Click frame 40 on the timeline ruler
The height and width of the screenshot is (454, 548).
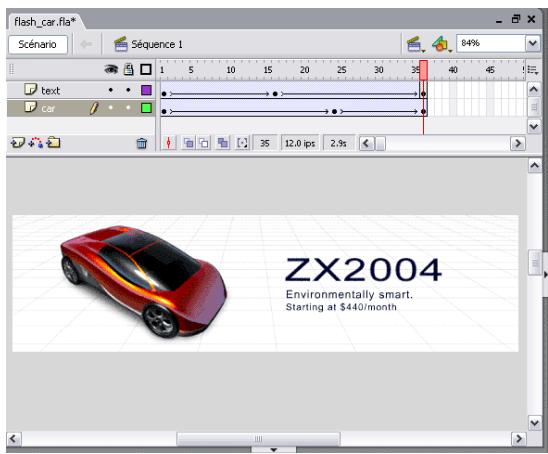453,70
